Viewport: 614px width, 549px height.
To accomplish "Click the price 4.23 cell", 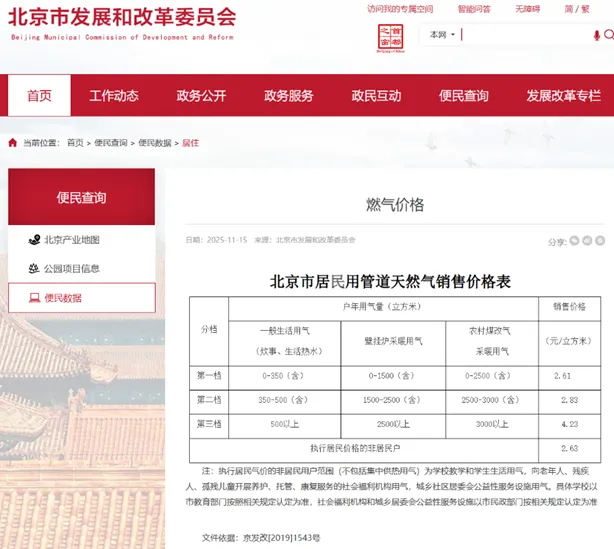I will 569,424.
